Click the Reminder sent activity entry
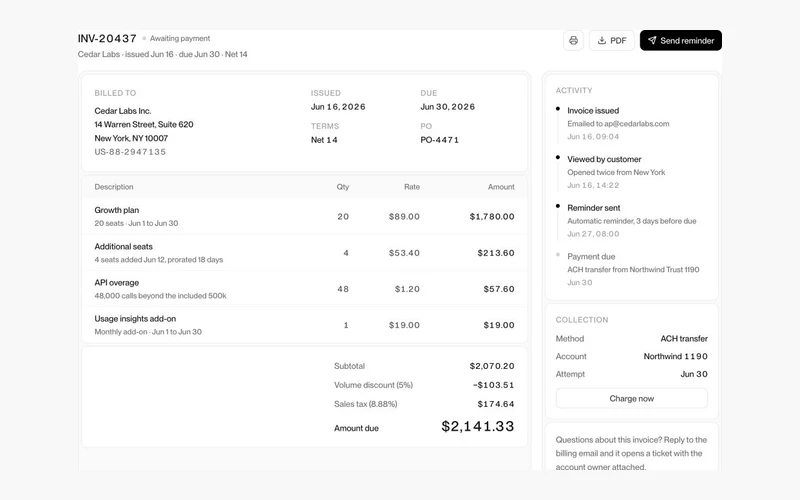Image resolution: width=800 pixels, height=500 pixels. (x=632, y=220)
